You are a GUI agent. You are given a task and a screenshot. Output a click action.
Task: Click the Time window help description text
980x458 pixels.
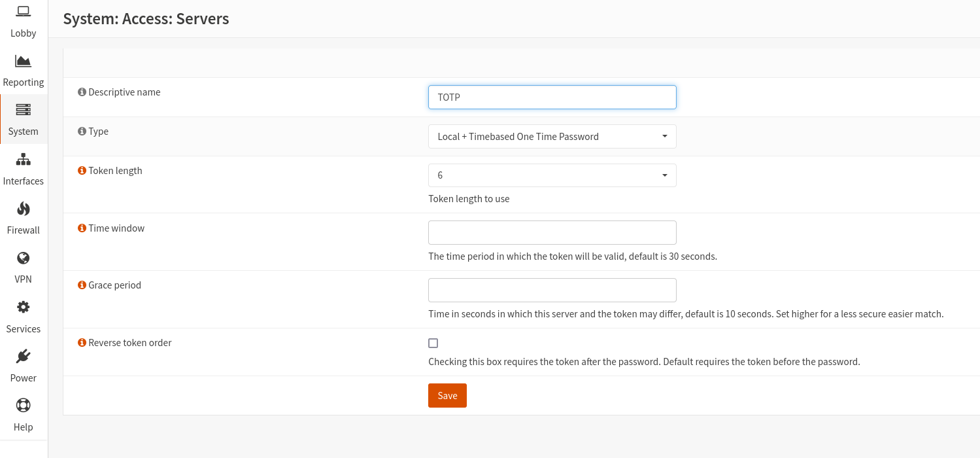pos(573,256)
